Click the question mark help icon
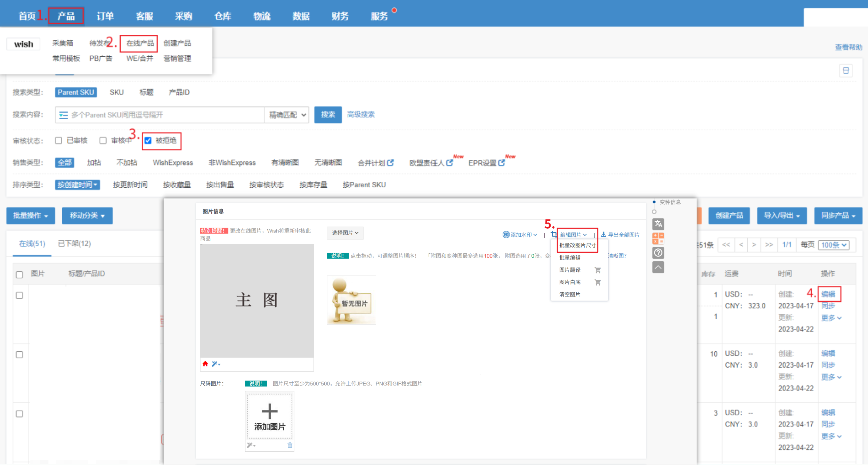The height and width of the screenshot is (465, 868). [658, 253]
